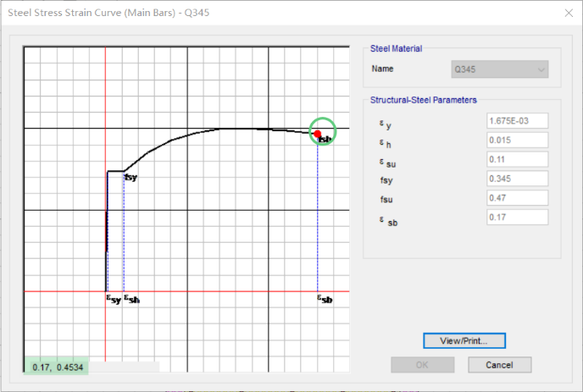583x392 pixels.
Task: Focus the εsu field showing 0.11
Action: [517, 159]
